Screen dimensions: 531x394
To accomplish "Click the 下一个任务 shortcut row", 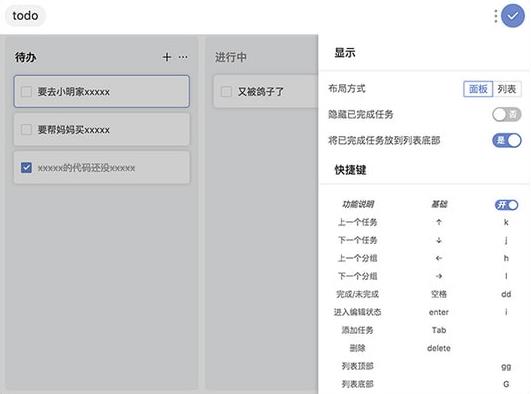I will point(425,240).
